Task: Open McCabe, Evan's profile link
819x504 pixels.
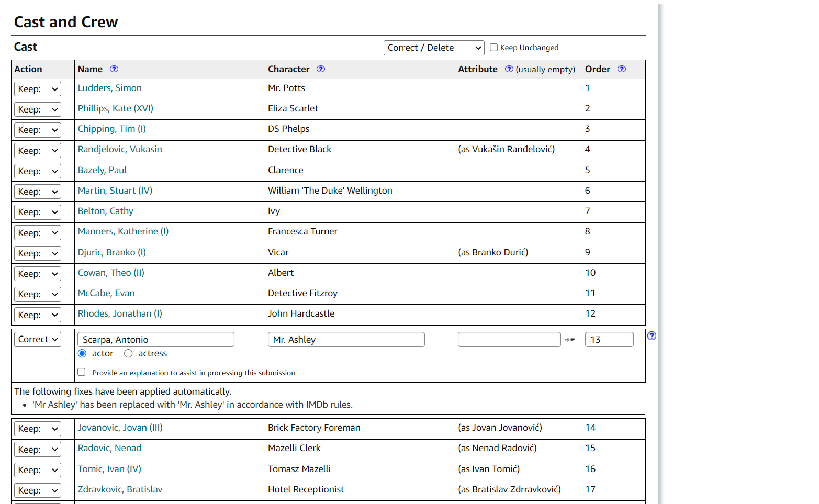Action: tap(106, 293)
